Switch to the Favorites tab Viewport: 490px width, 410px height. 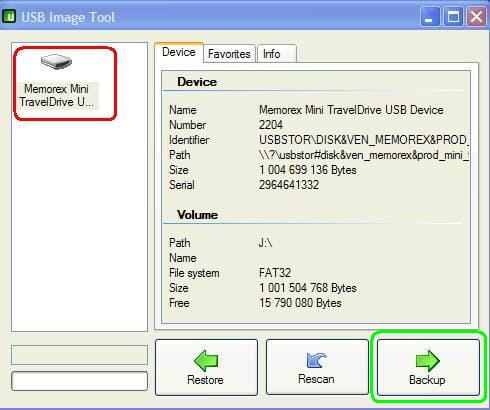coord(229,54)
